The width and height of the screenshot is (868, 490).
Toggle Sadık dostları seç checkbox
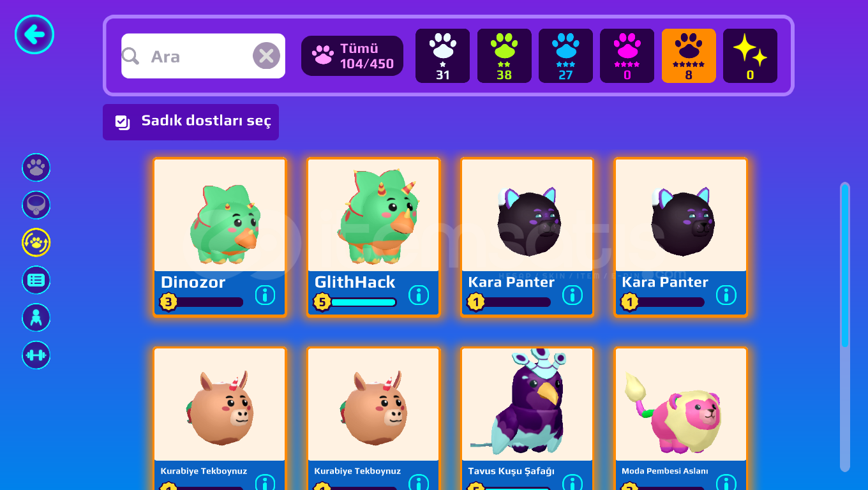(191, 122)
